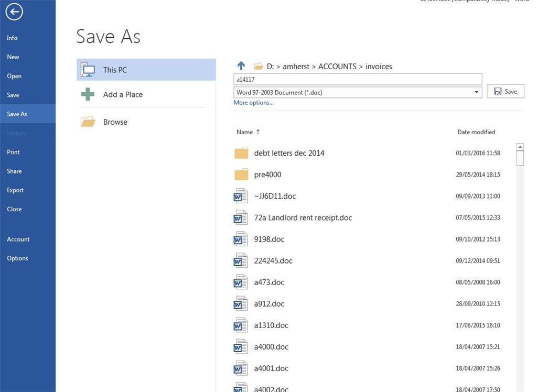Viewport: 537px width, 392px height.
Task: Select file name 224245.doc
Action: click(273, 261)
